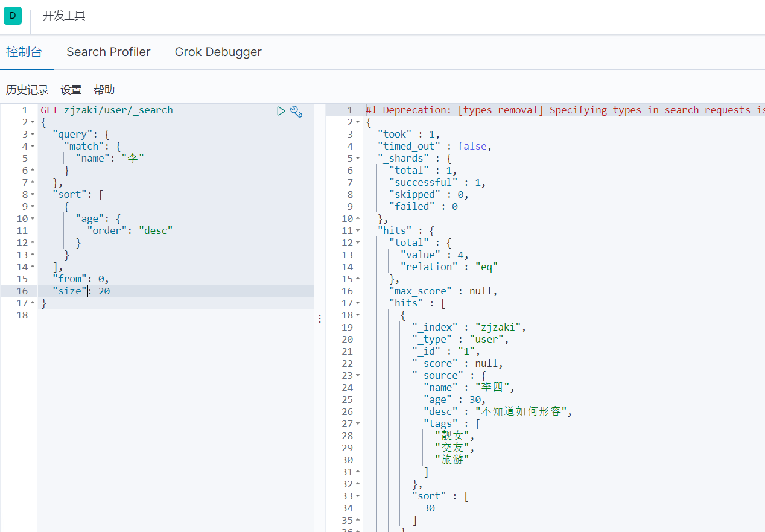Click the "failed" : 0 line
This screenshot has height=532, width=765.
[x=424, y=207]
